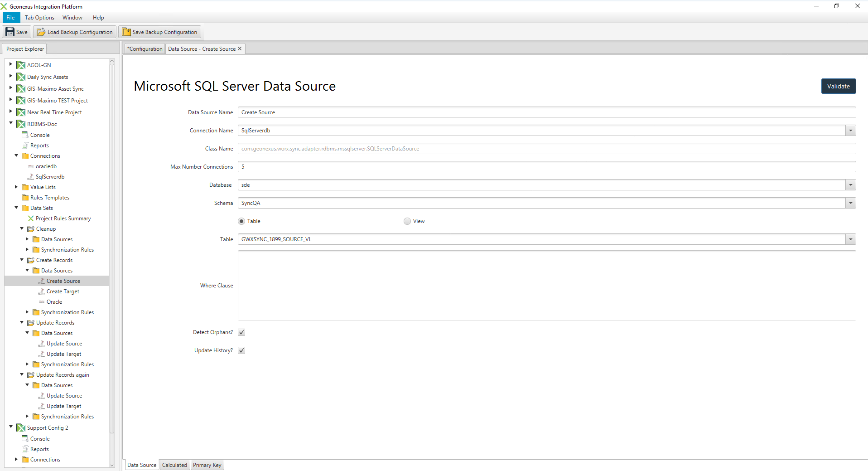
Task: Click the Daily Sync Assets project icon
Action: click(21, 77)
